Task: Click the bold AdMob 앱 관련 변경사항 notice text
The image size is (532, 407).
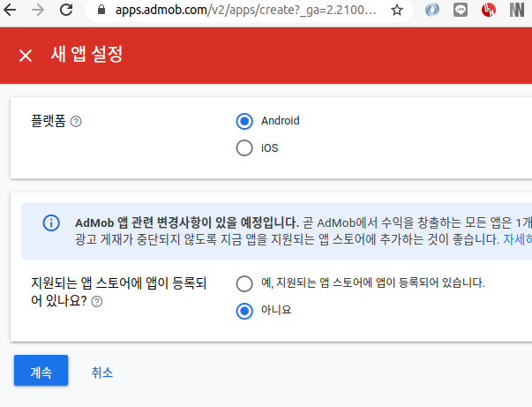Action: click(187, 223)
